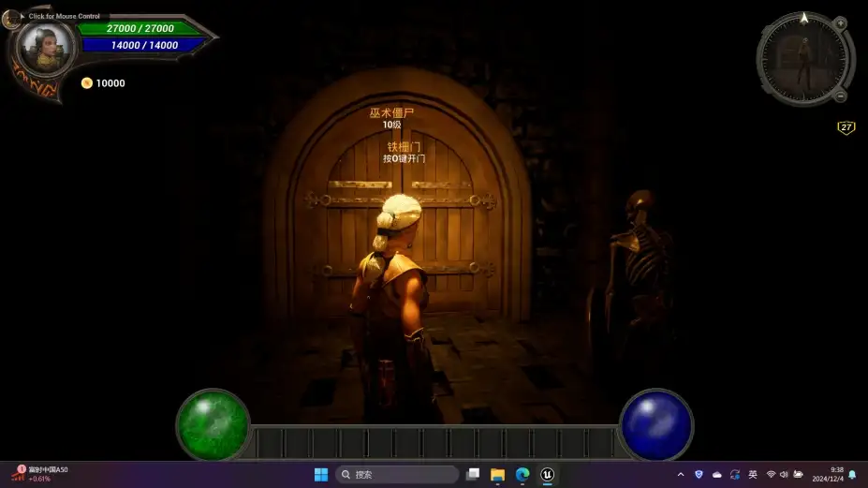Open the notification bell icon
This screenshot has width=868, height=488.
pyautogui.click(x=852, y=475)
